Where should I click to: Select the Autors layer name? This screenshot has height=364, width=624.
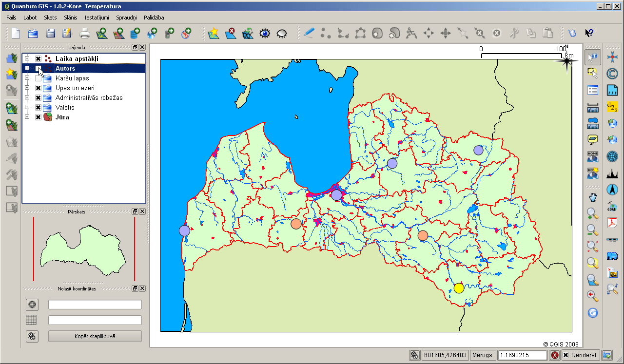point(65,68)
